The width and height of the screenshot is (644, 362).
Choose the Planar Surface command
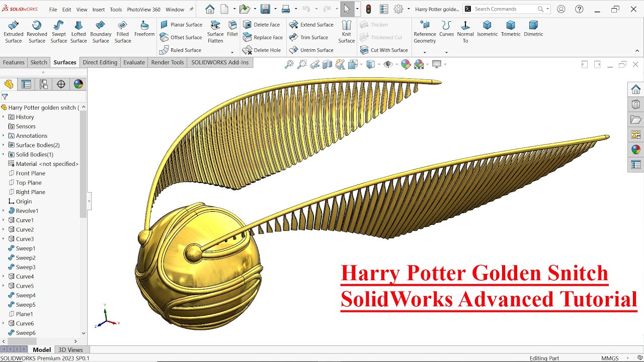(x=181, y=25)
